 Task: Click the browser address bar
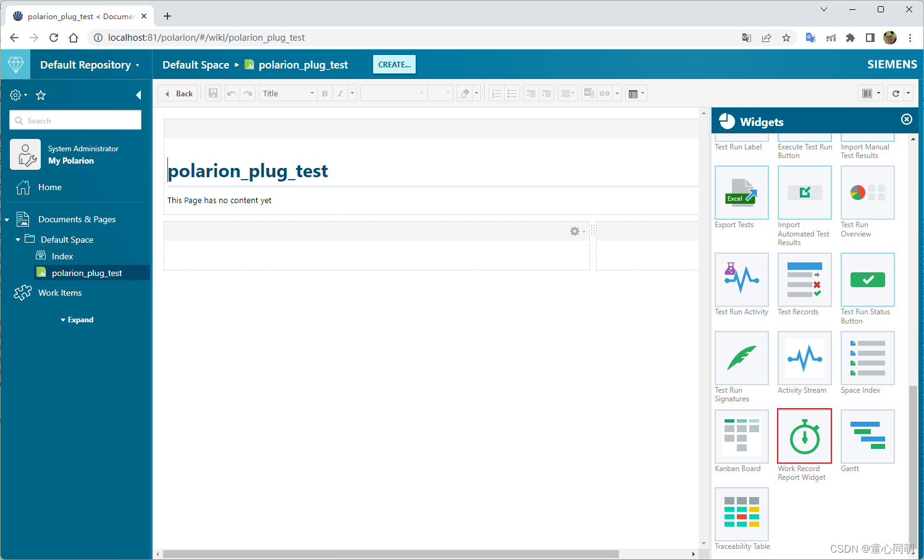pos(414,38)
